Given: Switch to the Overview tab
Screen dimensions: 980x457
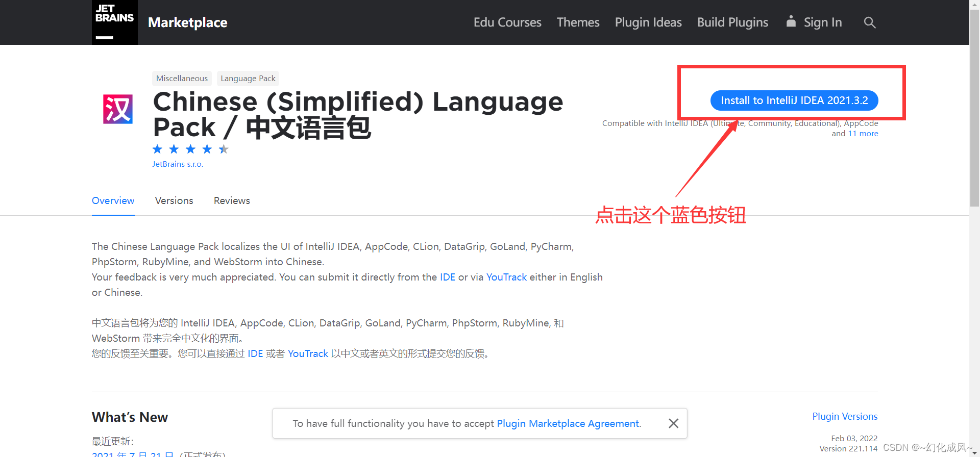Looking at the screenshot, I should (113, 201).
